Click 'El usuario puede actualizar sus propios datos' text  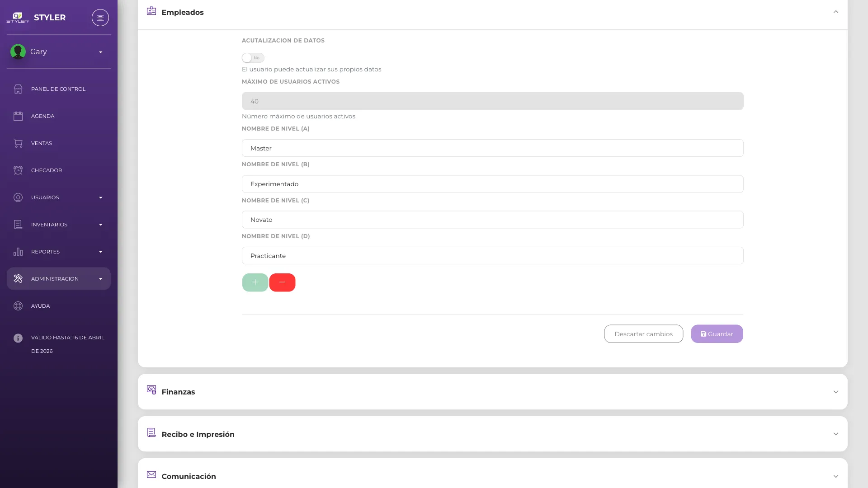pos(311,69)
